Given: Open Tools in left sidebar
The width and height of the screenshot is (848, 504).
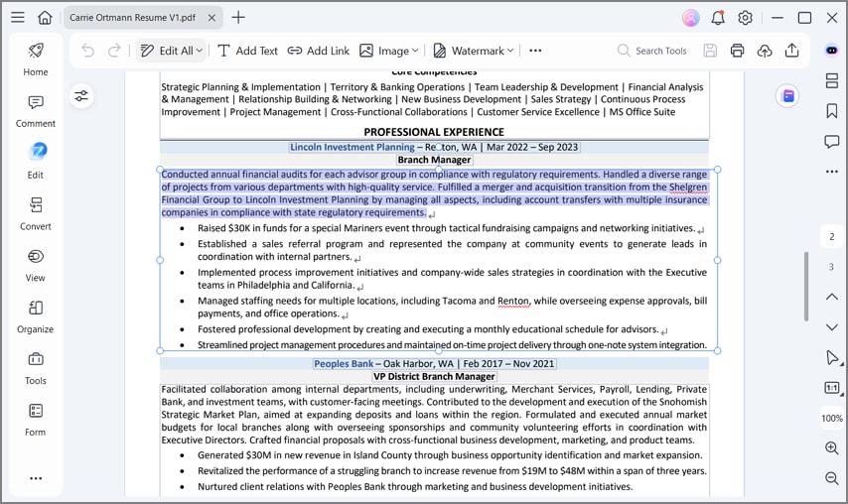Looking at the screenshot, I should (36, 368).
